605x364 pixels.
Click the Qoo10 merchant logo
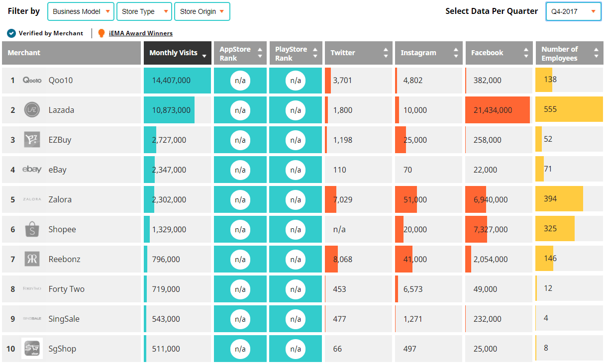coord(32,80)
